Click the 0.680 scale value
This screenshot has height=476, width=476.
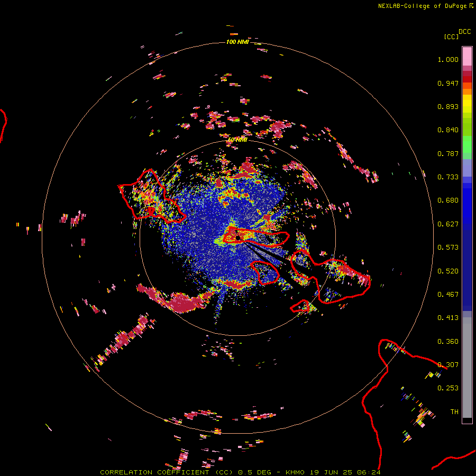pyautogui.click(x=448, y=200)
